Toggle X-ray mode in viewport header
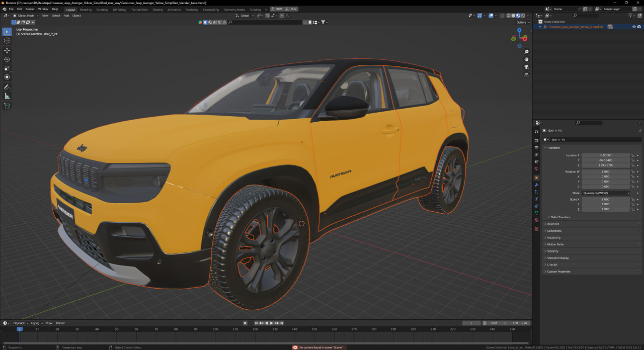This screenshot has height=350, width=644. (502, 16)
